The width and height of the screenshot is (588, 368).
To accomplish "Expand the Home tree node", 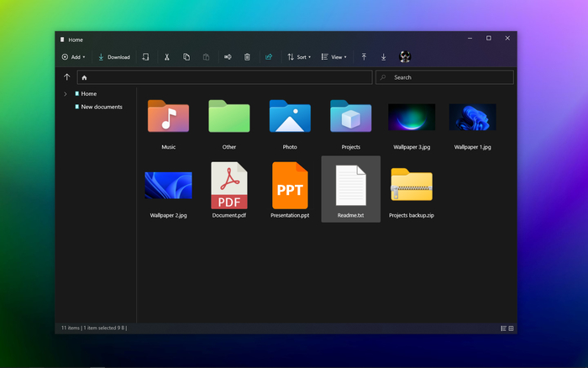I will 66,94.
